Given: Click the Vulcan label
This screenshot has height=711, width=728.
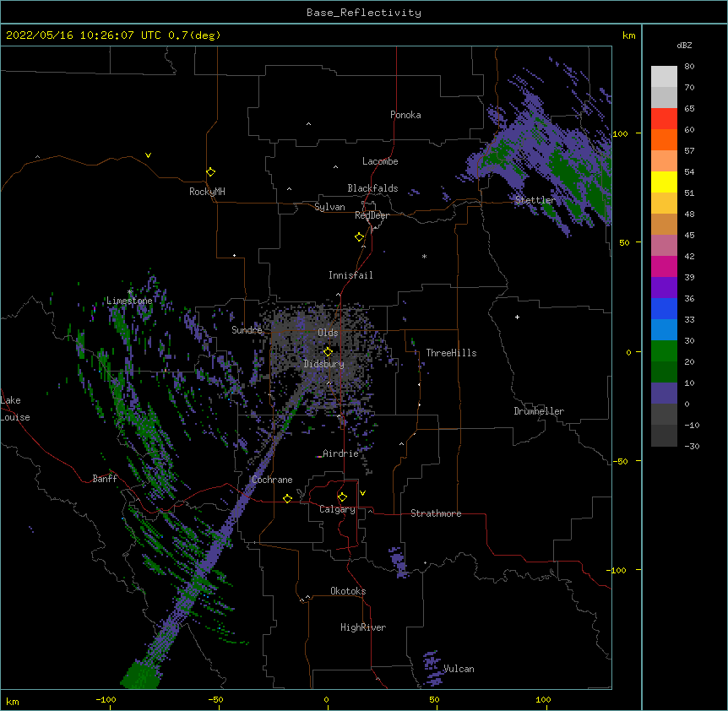Looking at the screenshot, I should pyautogui.click(x=459, y=669).
